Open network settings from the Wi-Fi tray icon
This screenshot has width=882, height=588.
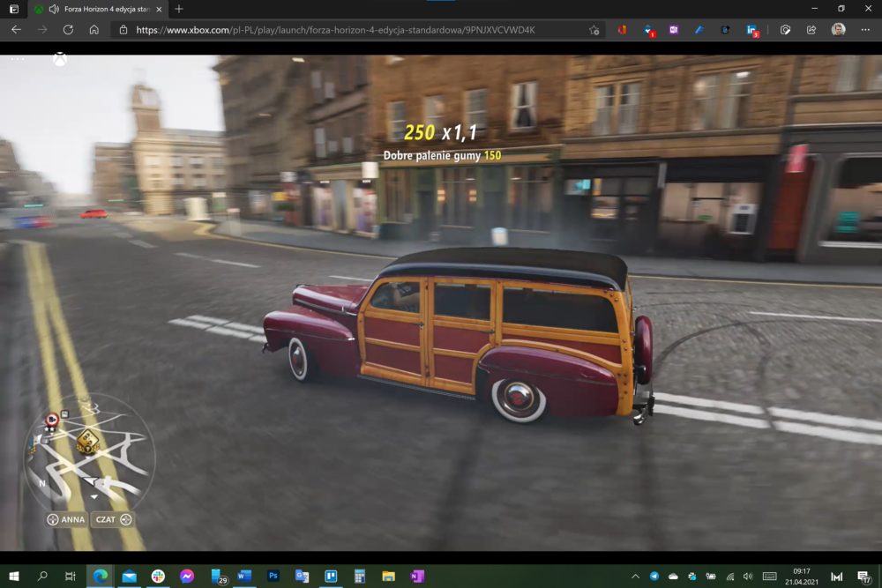(x=730, y=577)
